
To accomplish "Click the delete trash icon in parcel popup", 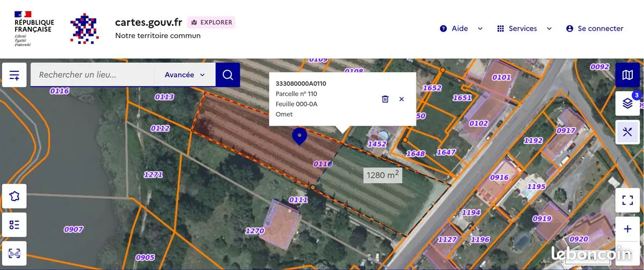I will tap(385, 99).
